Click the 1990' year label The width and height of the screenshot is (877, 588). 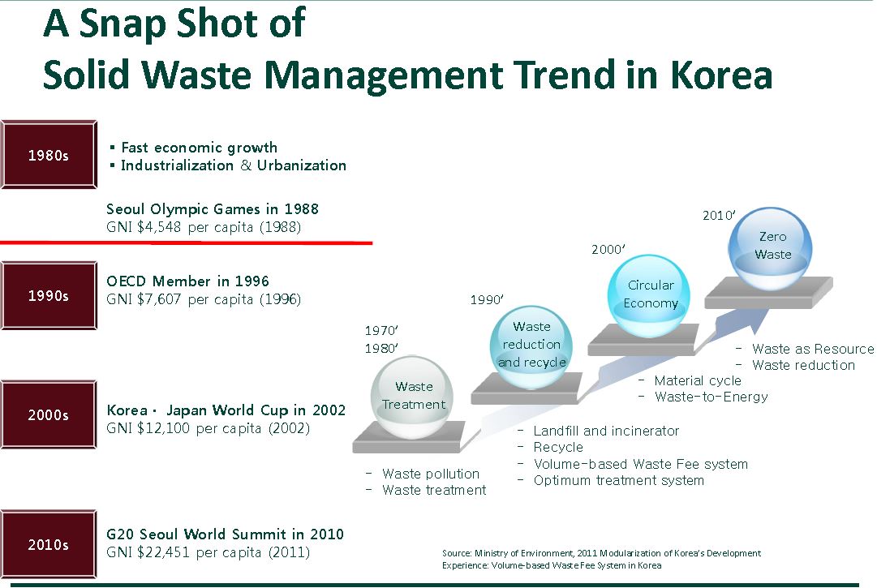487,299
